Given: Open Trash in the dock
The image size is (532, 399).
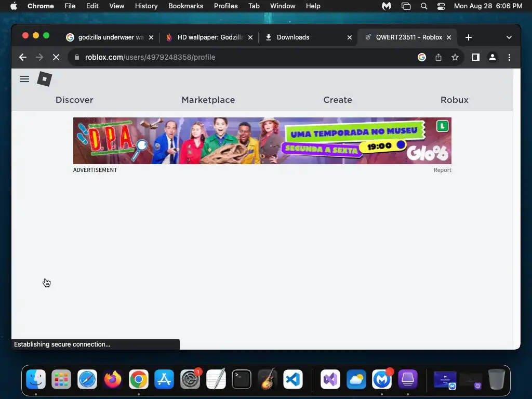Looking at the screenshot, I should tap(496, 379).
